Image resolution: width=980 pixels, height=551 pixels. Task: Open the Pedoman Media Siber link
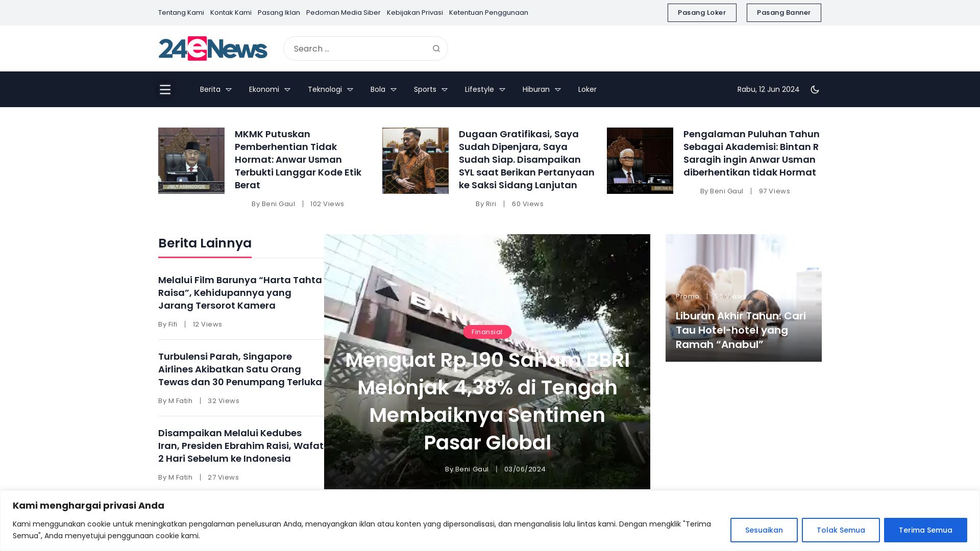(x=343, y=13)
